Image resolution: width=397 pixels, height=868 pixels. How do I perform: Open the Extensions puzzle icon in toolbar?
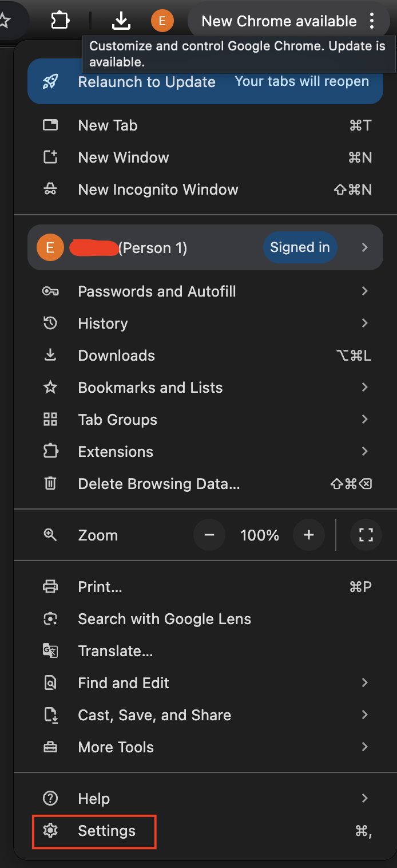[59, 20]
